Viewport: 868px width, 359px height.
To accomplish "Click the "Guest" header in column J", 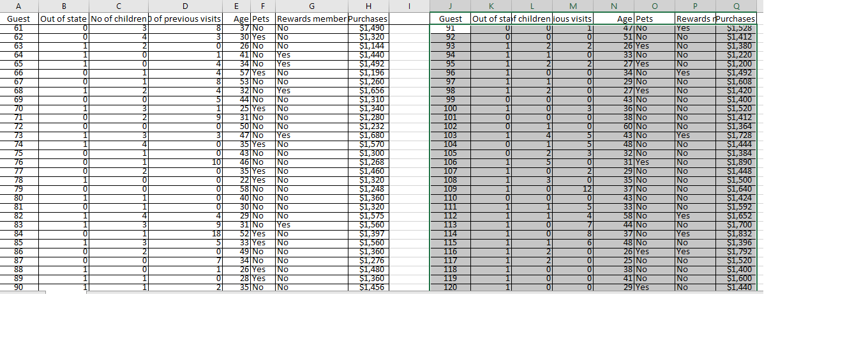I will pyautogui.click(x=450, y=19).
